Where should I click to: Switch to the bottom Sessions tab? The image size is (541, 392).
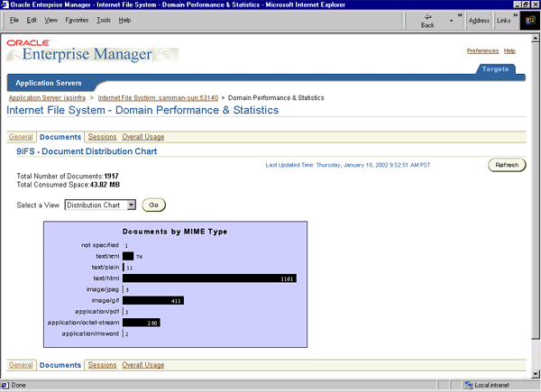(102, 365)
